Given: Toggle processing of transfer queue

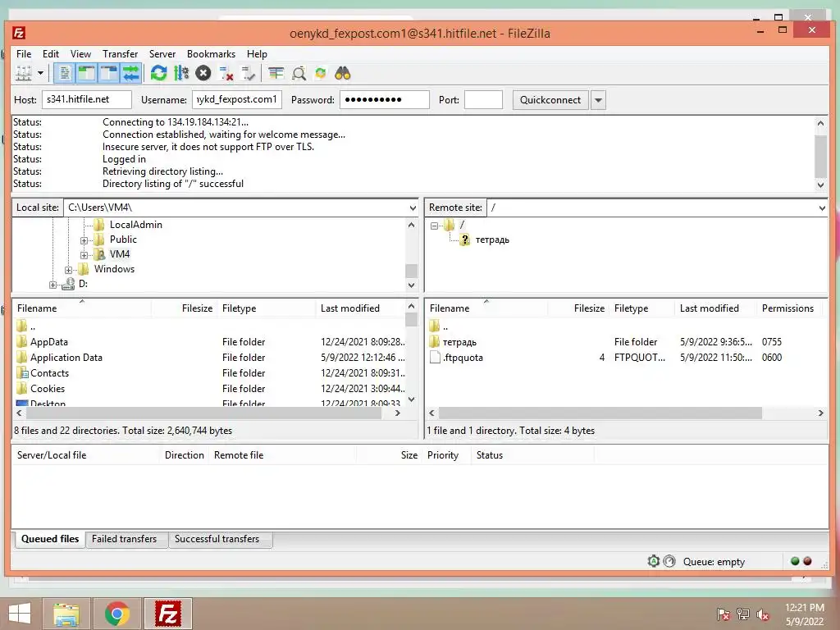Looking at the screenshot, I should tap(181, 73).
